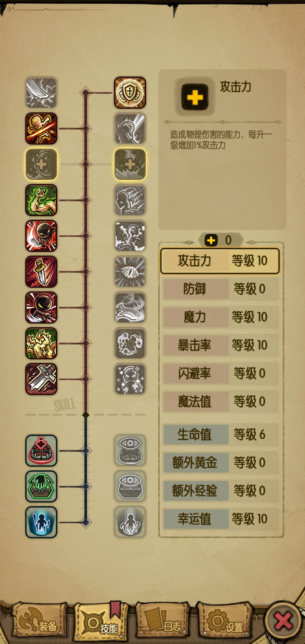Select the 暴击率 crit rate stat row
Viewport: 305px width, 644px height.
coord(221,345)
